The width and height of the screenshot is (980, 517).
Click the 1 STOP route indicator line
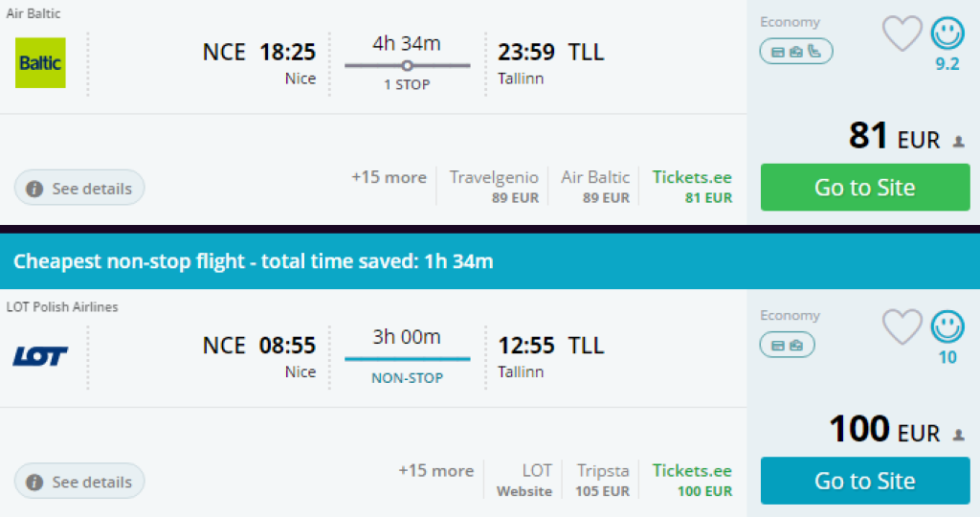point(407,66)
